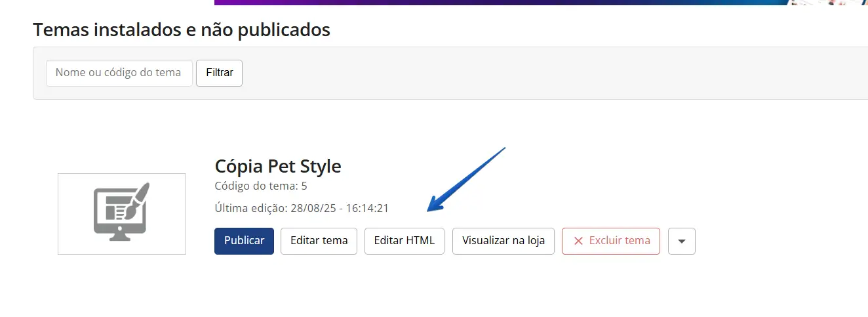Screen dimensions: 868x317
Task: Preview theme with Visualizar na loja
Action: point(503,241)
